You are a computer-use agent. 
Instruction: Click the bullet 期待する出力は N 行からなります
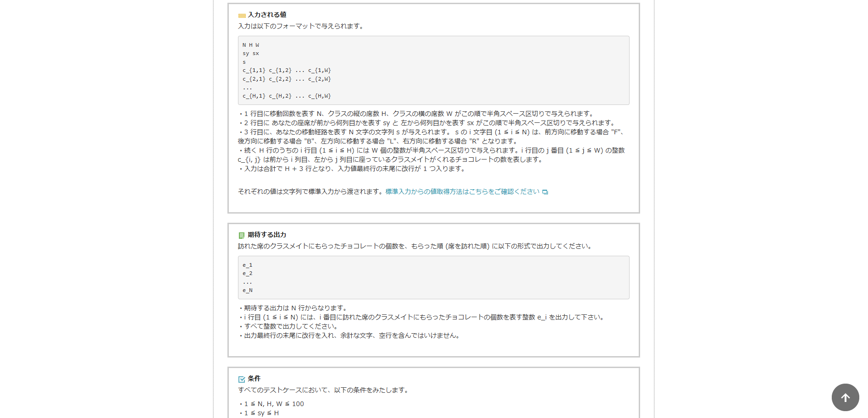pos(296,308)
